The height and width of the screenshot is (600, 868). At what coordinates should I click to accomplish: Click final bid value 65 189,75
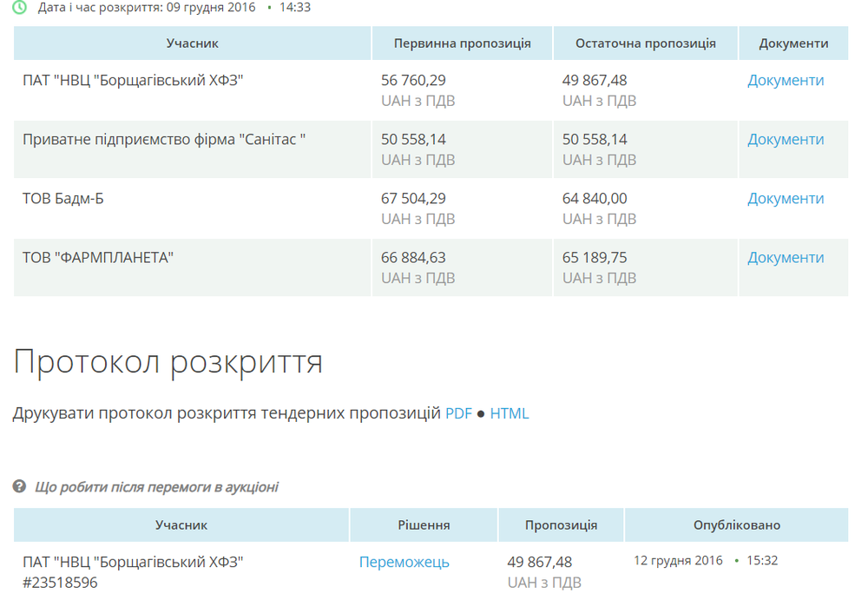point(595,258)
